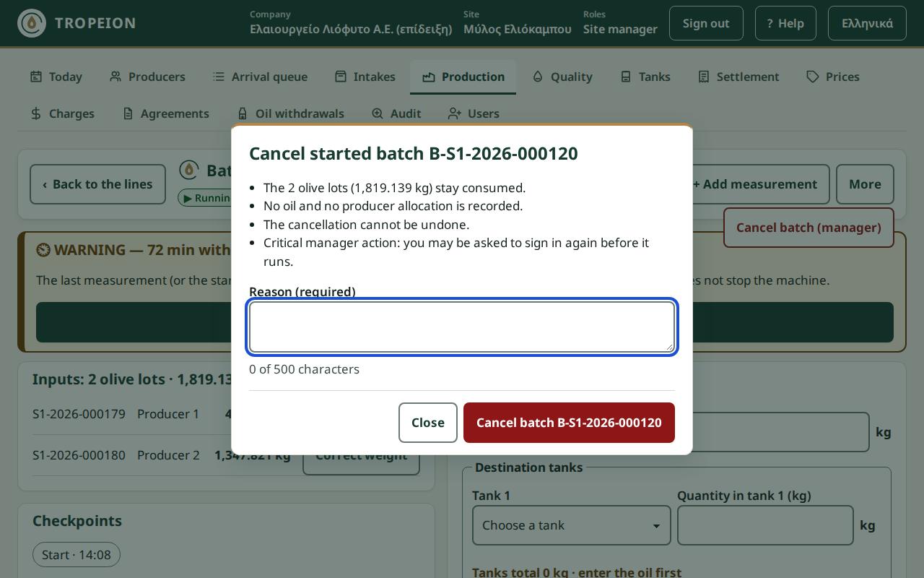
Task: Confirm Cancel batch B-S1-2026-000120
Action: click(x=569, y=423)
